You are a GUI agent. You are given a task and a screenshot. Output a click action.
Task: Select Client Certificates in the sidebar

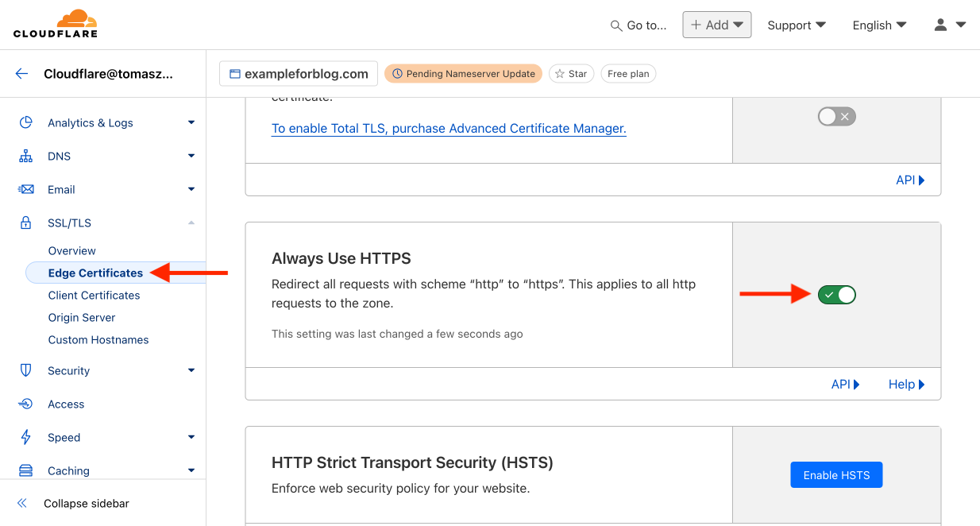pos(94,296)
